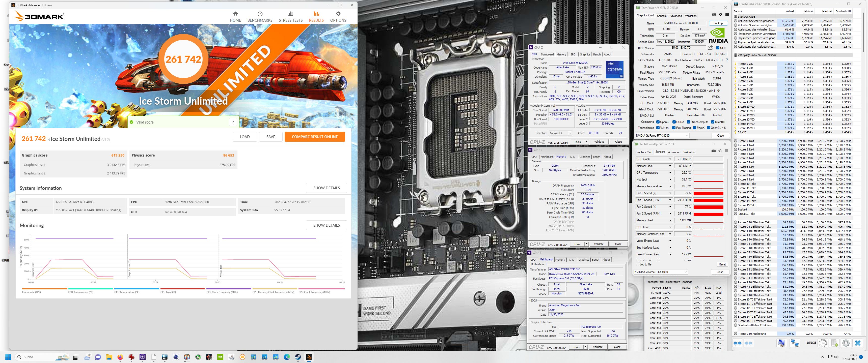868x363 pixels.
Task: Switch to RESULTS tab in 3DMark
Action: (316, 16)
